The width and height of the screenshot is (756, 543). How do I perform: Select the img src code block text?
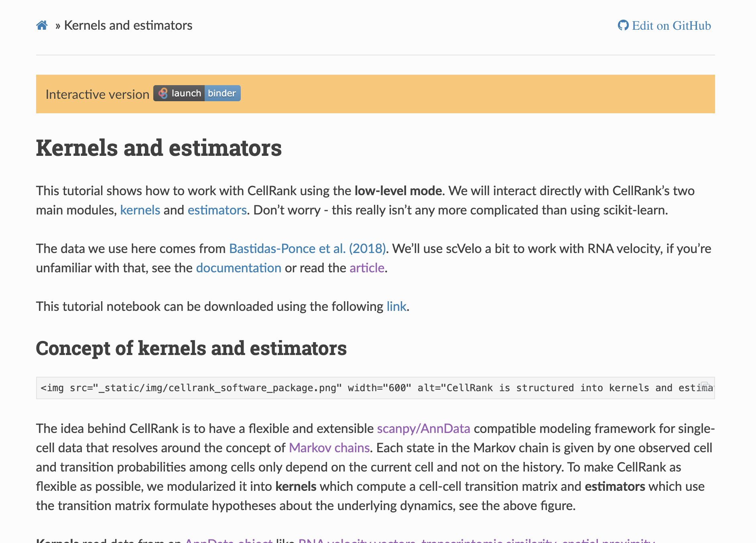pyautogui.click(x=281, y=387)
